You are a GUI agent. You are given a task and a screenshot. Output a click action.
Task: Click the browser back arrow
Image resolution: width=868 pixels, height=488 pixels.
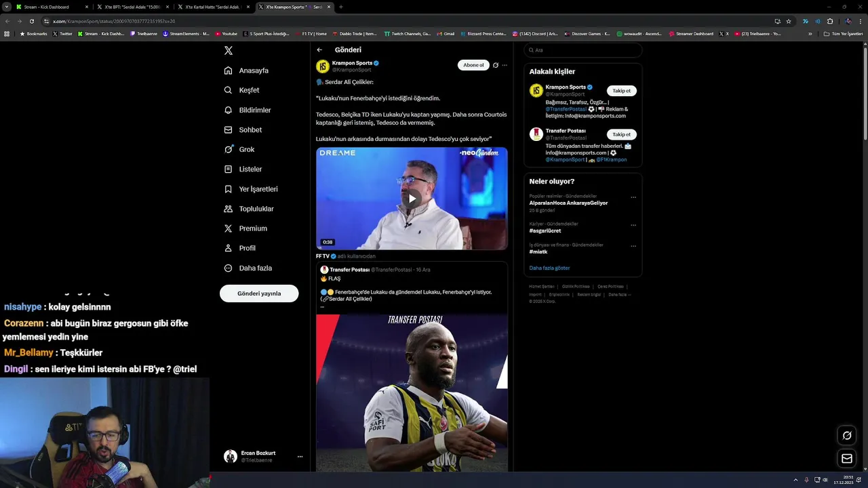[7, 21]
